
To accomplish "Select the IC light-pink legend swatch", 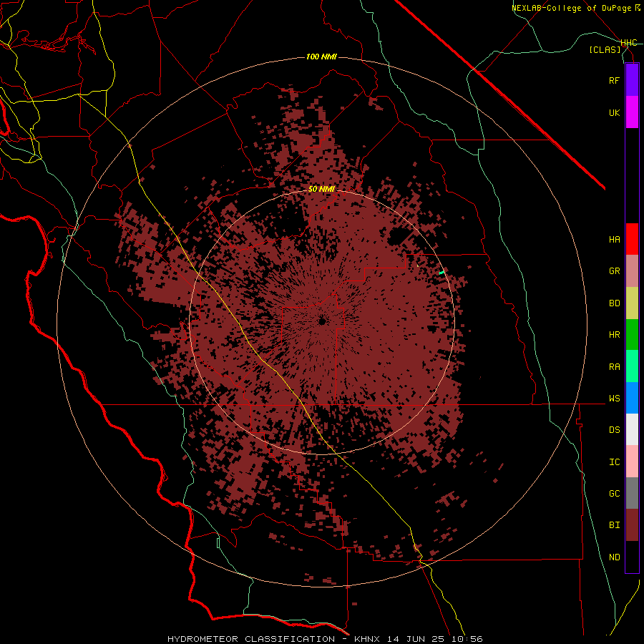I will 632,462.
